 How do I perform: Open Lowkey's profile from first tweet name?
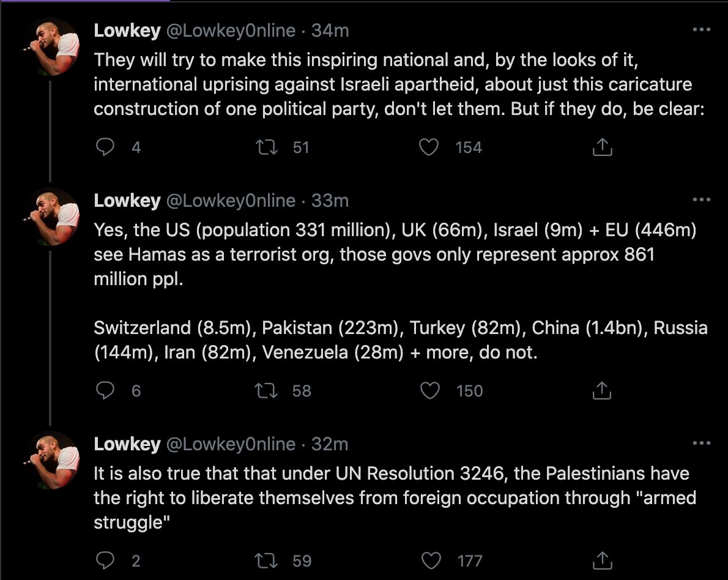pos(127,31)
